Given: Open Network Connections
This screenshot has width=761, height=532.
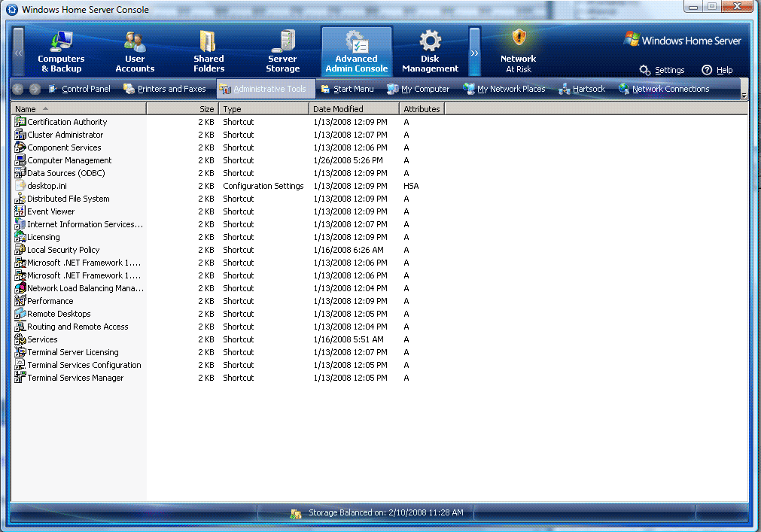Looking at the screenshot, I should (x=664, y=90).
